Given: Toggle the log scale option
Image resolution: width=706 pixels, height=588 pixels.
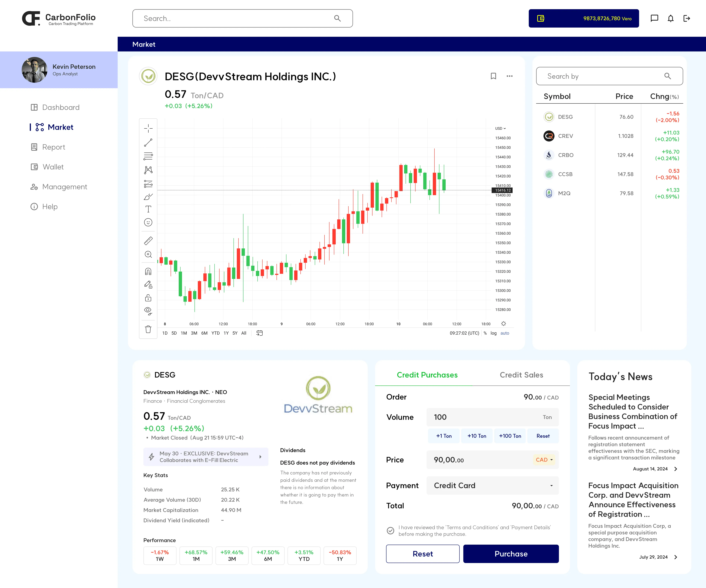Looking at the screenshot, I should pyautogui.click(x=493, y=333).
